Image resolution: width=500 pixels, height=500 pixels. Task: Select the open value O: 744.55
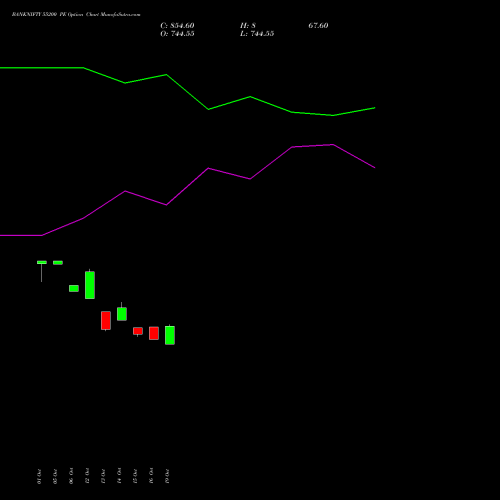177,34
